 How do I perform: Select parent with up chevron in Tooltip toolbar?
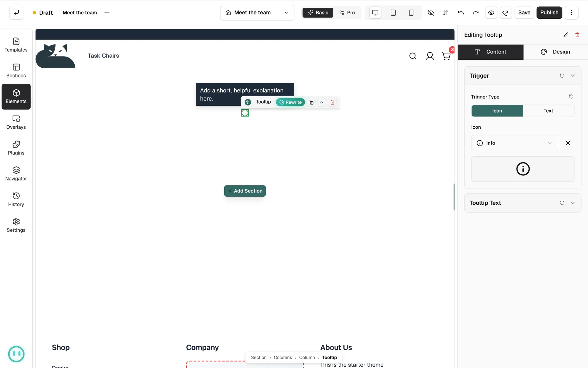click(x=322, y=102)
